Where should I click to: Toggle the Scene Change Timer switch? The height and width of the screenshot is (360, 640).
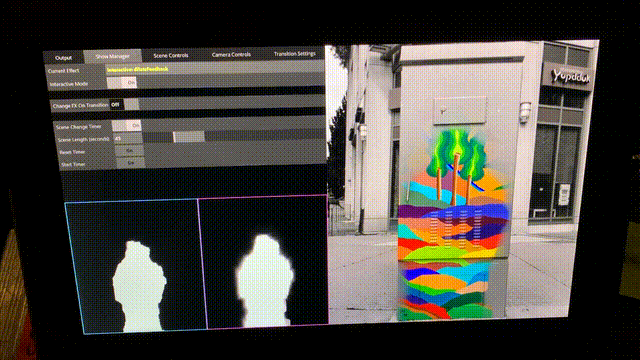(127, 125)
